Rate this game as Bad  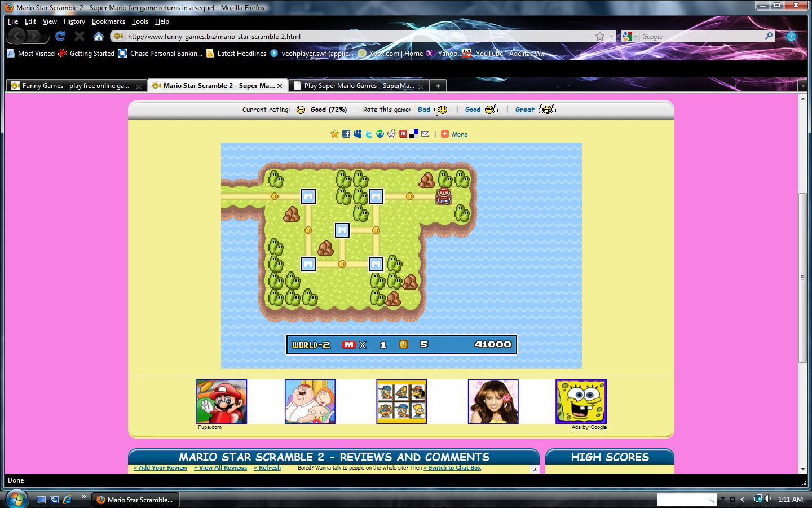(x=424, y=110)
